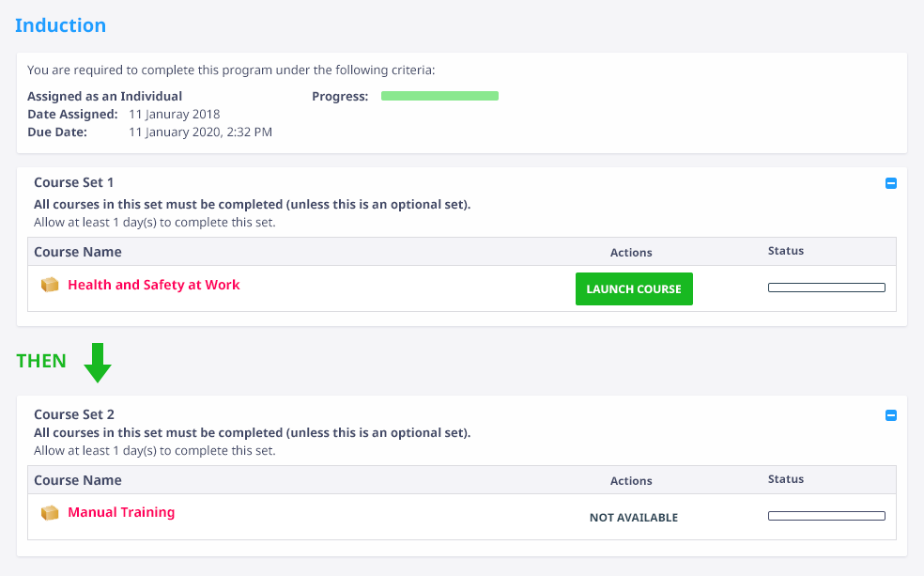
Task: Launch the Health and Safety course
Action: point(634,288)
